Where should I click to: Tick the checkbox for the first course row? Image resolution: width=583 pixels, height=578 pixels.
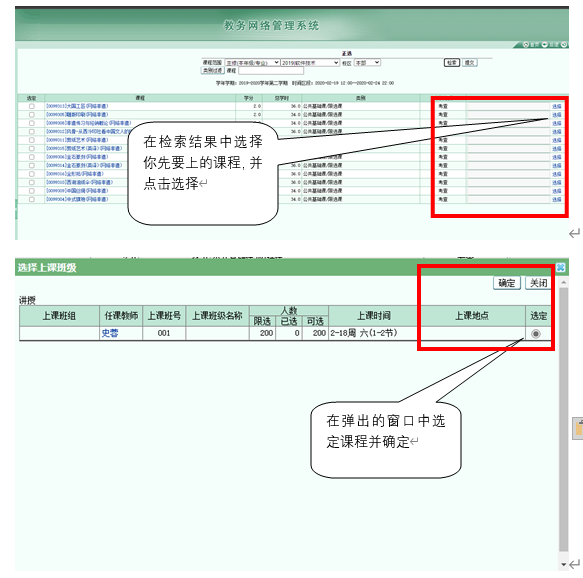(32, 106)
